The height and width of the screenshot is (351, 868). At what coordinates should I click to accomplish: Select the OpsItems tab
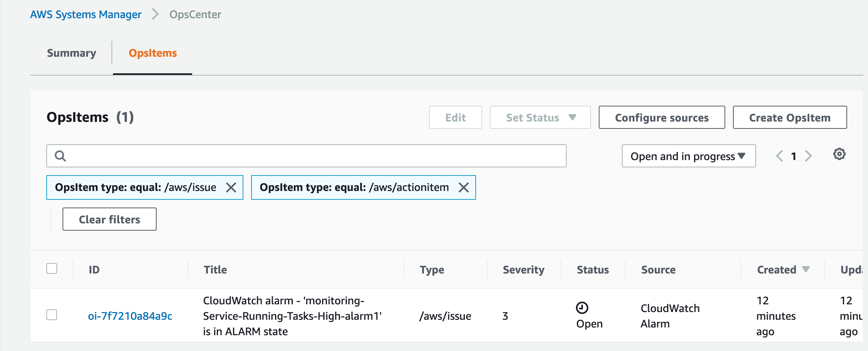152,53
